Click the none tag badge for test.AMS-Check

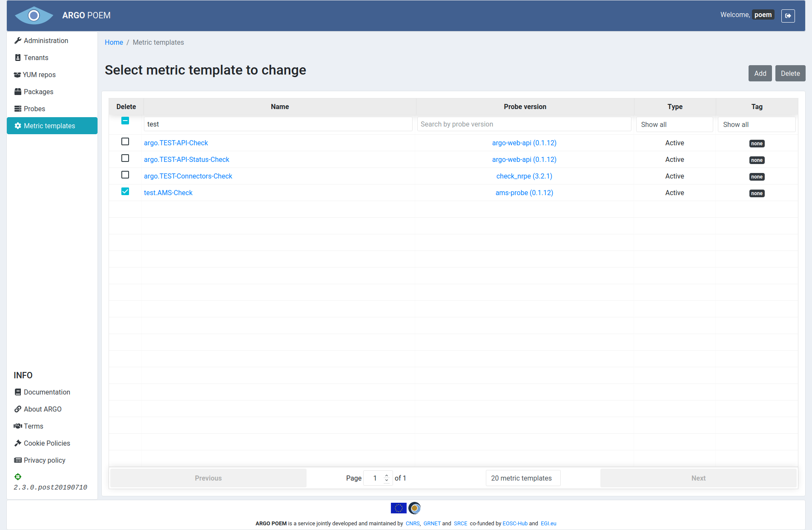(757, 193)
